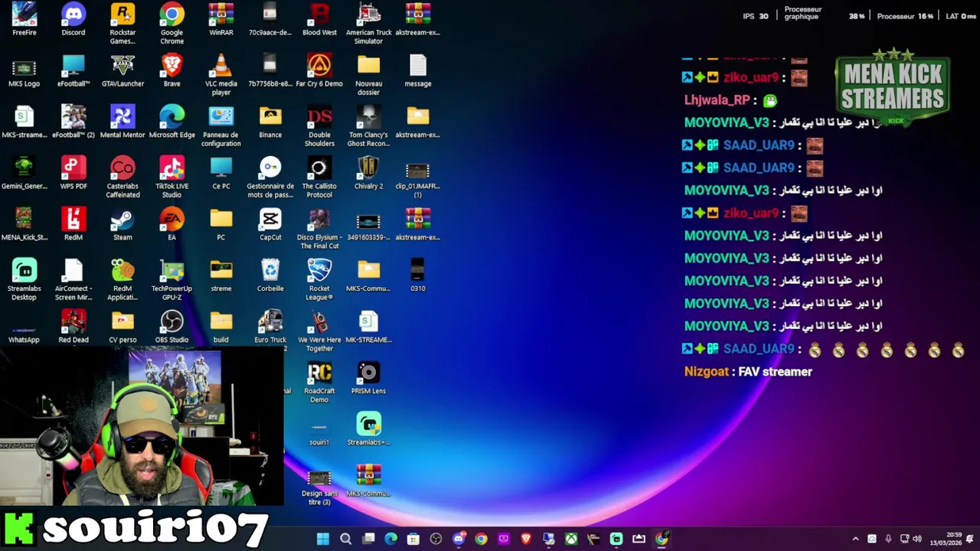980x551 pixels.
Task: Launch American Truck Simulator
Action: click(x=368, y=23)
